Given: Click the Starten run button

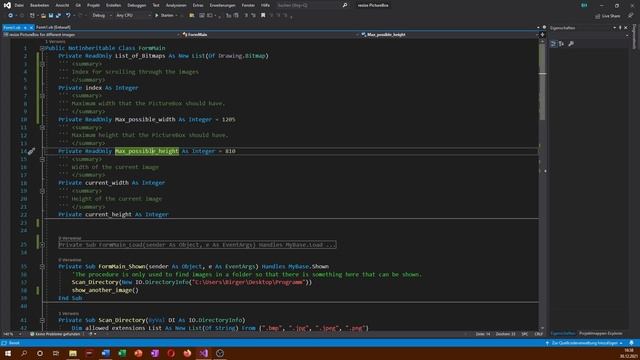Looking at the screenshot, I should (164, 16).
